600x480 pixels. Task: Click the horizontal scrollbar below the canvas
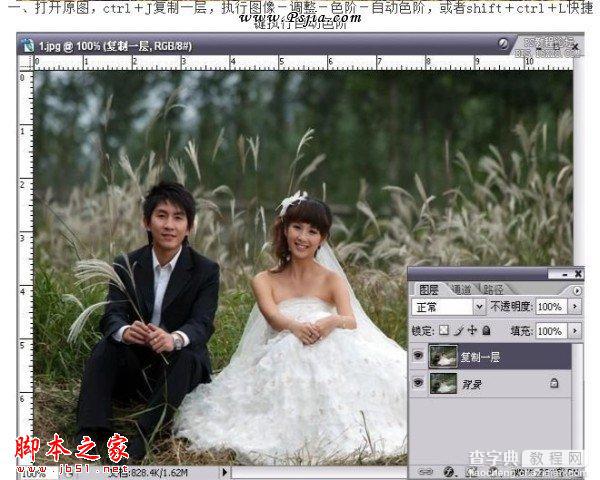pyautogui.click(x=320, y=473)
